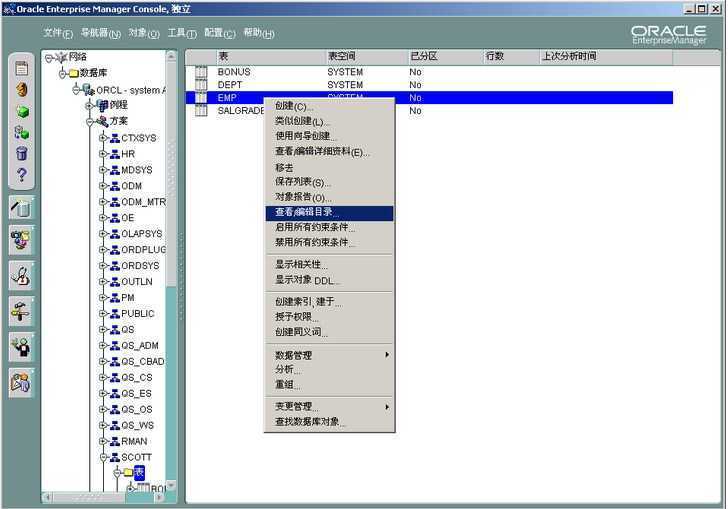Expand the PM schema node
The image size is (728, 509).
pos(104,298)
